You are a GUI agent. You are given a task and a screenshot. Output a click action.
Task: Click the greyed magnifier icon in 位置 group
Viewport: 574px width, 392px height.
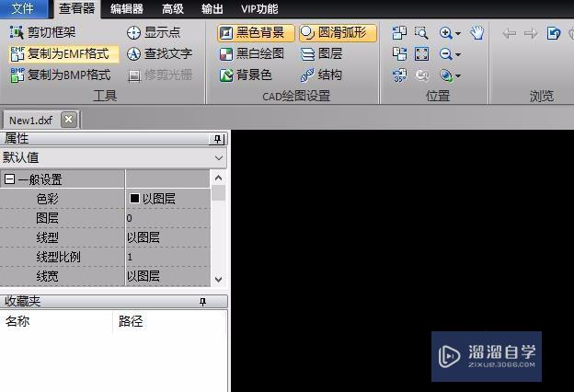click(x=421, y=75)
